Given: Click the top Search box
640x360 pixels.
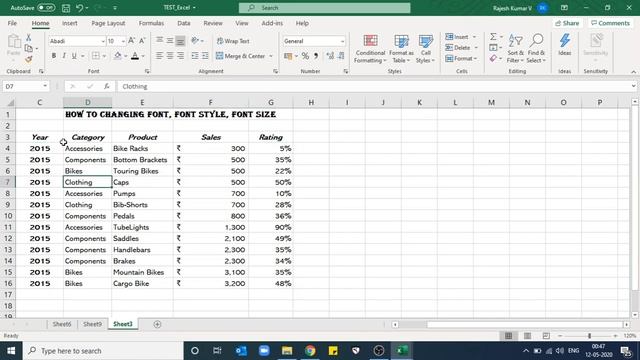Looking at the screenshot, I should tap(324, 8).
